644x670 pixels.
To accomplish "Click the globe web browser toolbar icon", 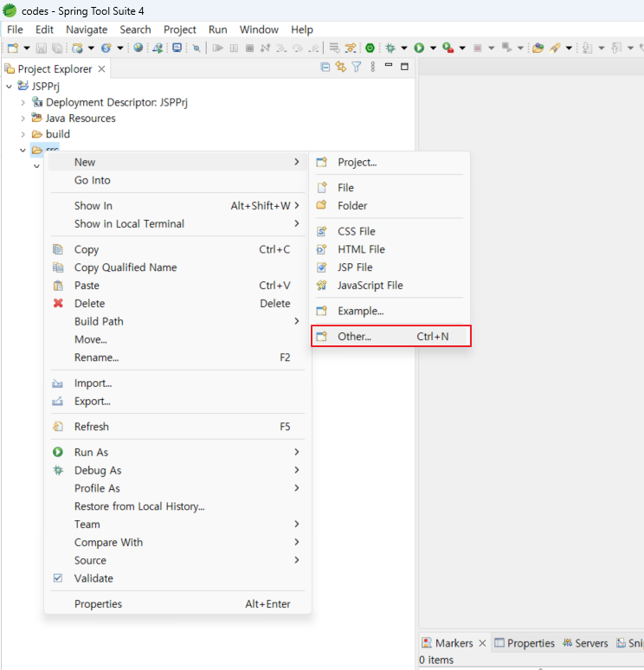I will coord(138,48).
